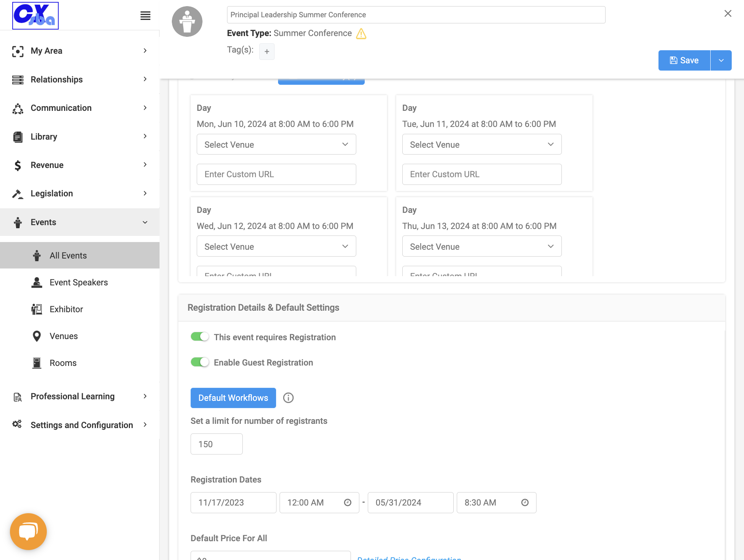Click the Default Workflows button
Viewport: 744px width, 560px height.
[x=233, y=398]
